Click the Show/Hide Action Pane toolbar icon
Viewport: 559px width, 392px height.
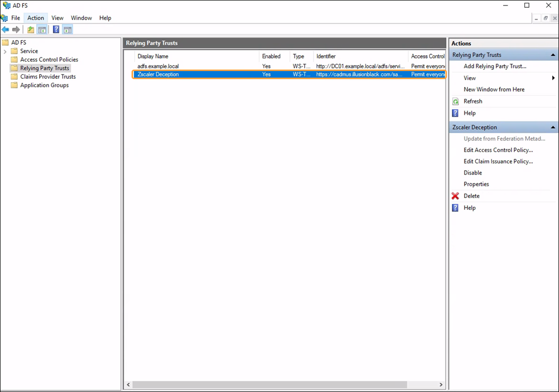[67, 30]
